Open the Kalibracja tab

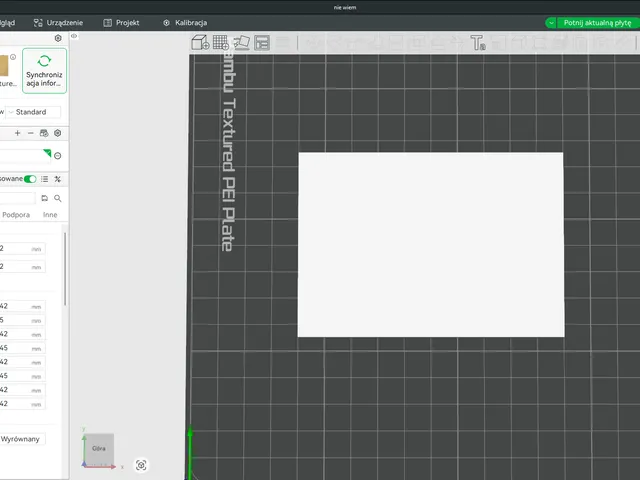(185, 23)
